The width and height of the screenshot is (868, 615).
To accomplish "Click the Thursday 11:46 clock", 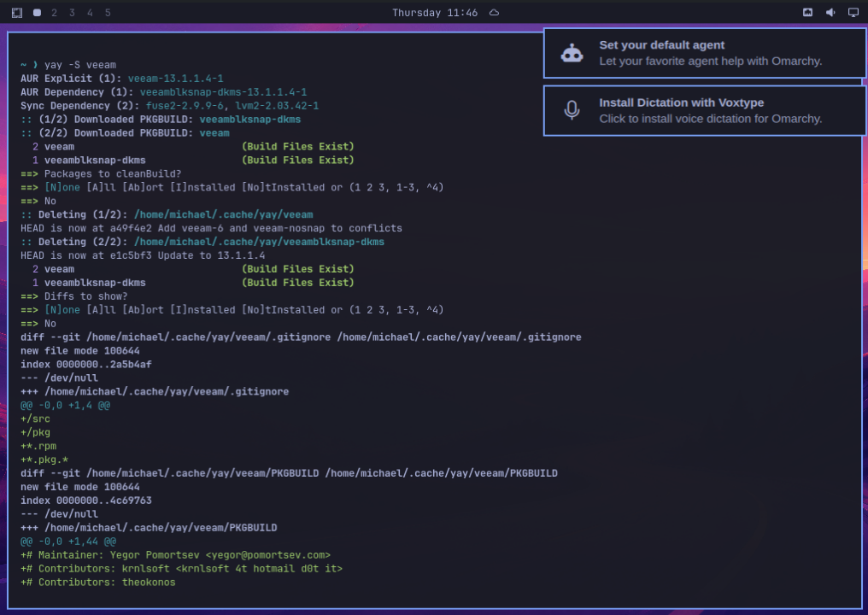I will pyautogui.click(x=435, y=13).
